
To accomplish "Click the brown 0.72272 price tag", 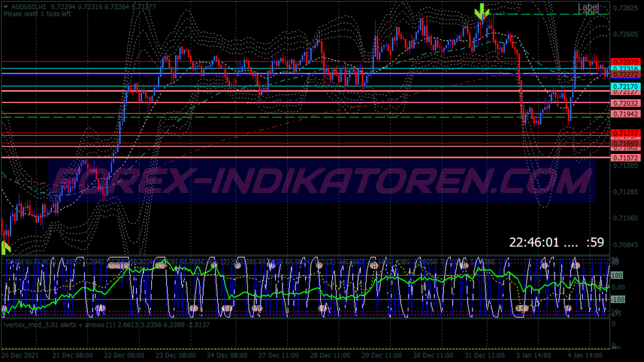I will (624, 75).
